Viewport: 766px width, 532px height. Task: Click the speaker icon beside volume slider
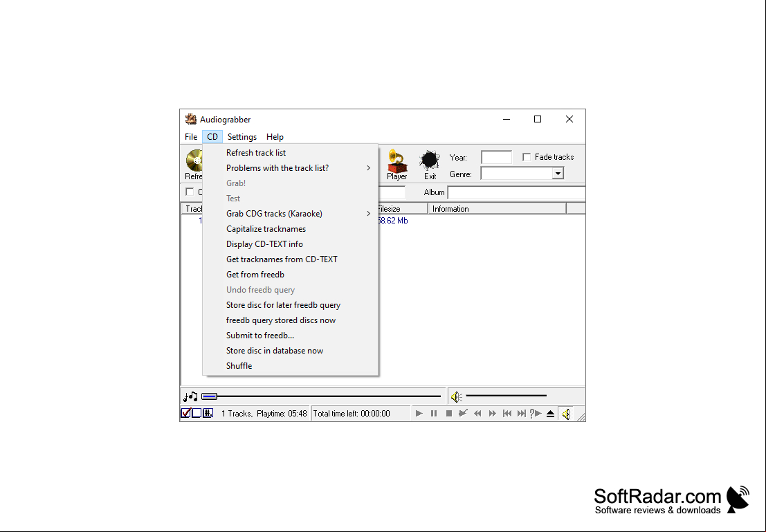(456, 396)
